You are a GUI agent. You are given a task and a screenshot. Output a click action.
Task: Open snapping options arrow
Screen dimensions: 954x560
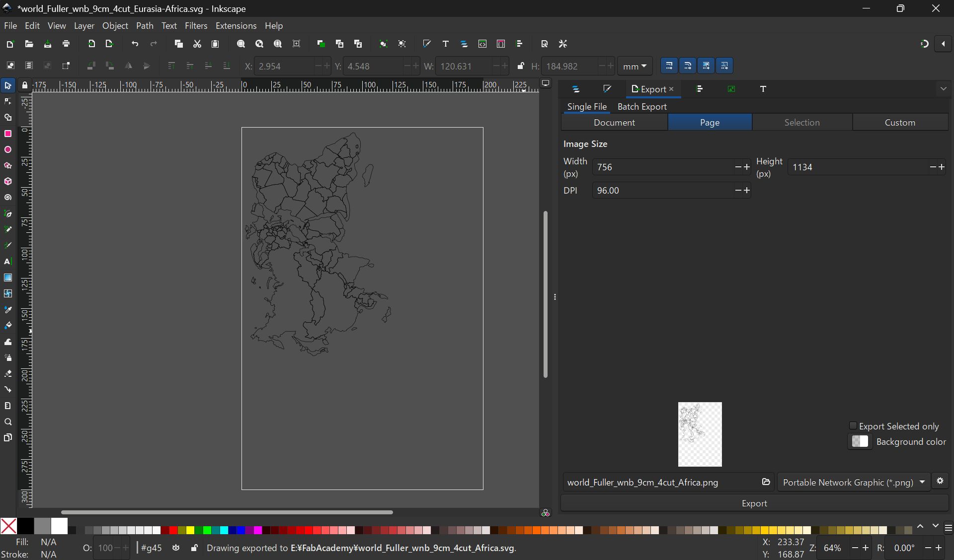point(943,44)
